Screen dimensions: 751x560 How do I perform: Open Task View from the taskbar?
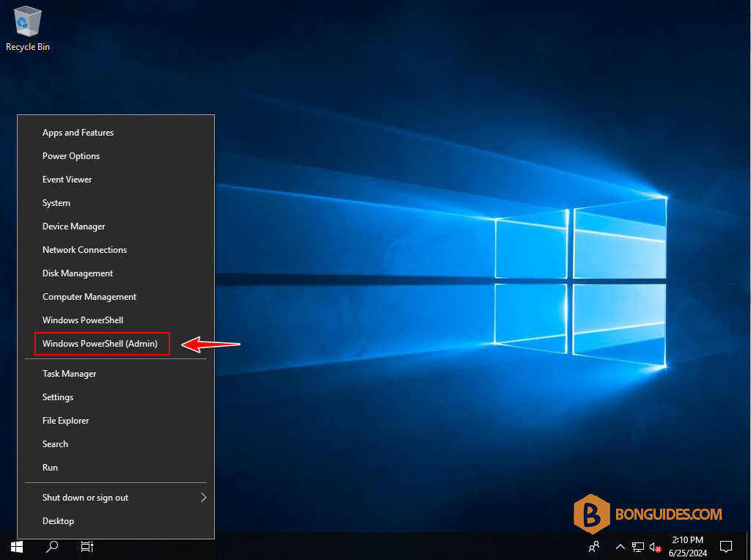(x=87, y=546)
